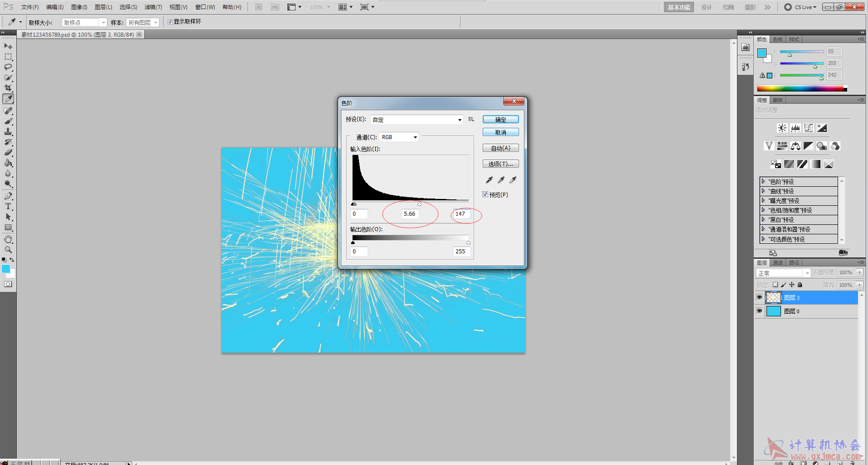Select the Blur tool
This screenshot has width=868, height=465.
click(8, 173)
